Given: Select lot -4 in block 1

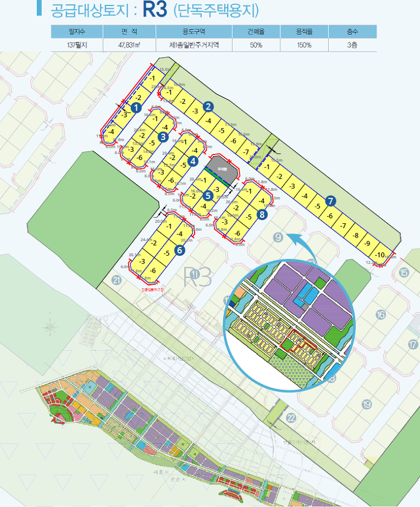Looking at the screenshot, I should [111, 131].
